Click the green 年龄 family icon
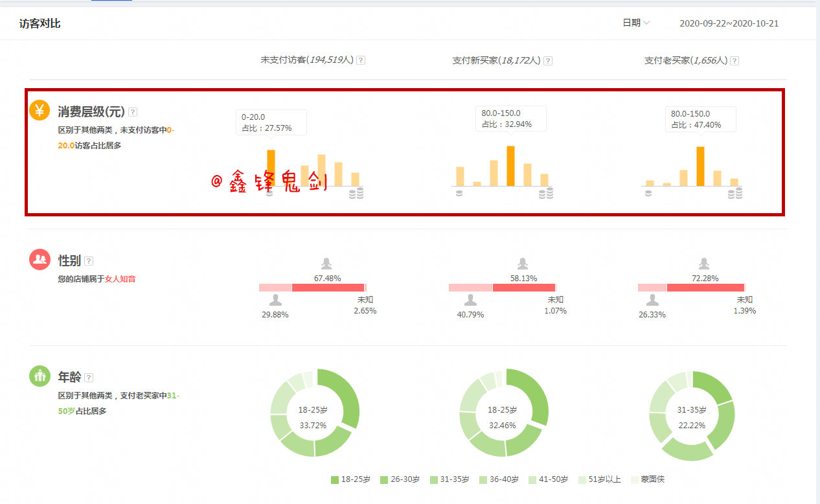The width and height of the screenshot is (820, 504). click(x=40, y=376)
